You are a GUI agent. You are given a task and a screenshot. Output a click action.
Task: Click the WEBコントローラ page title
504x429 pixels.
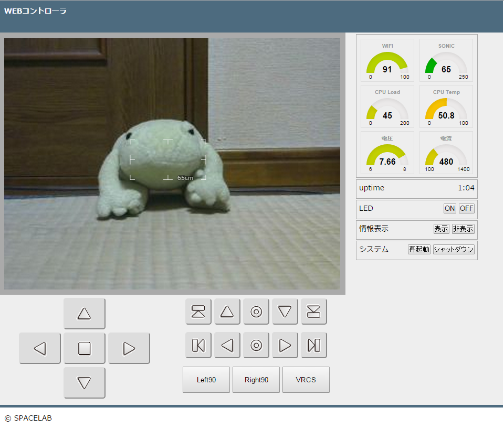(35, 11)
